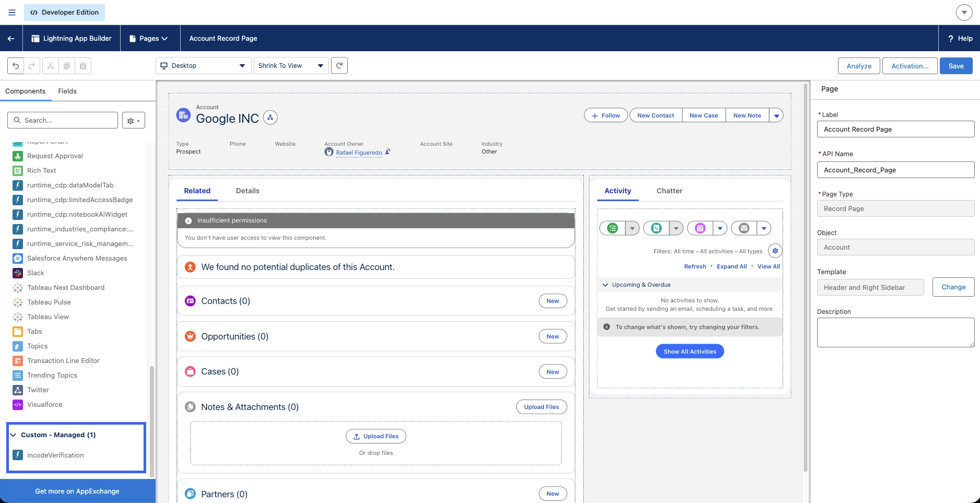980x503 pixels.
Task: Open the user profile dropdown arrow
Action: pos(964,13)
